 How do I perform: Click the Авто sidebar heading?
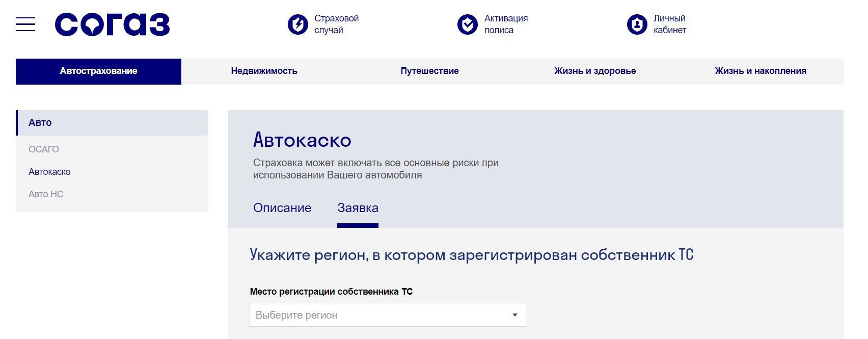coord(112,123)
